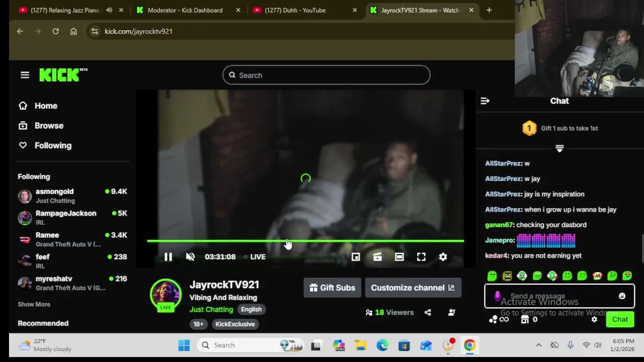Open the video player settings gear
Viewport: 644px width, 362px height.
tap(443, 257)
